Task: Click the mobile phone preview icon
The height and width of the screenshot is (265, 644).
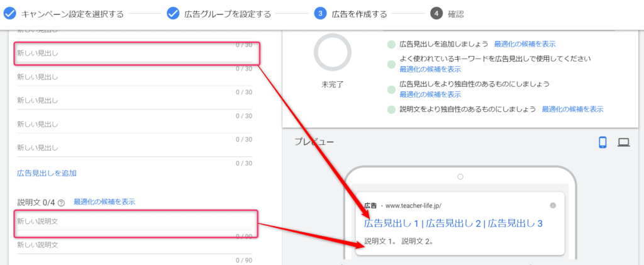Action: pos(602,142)
